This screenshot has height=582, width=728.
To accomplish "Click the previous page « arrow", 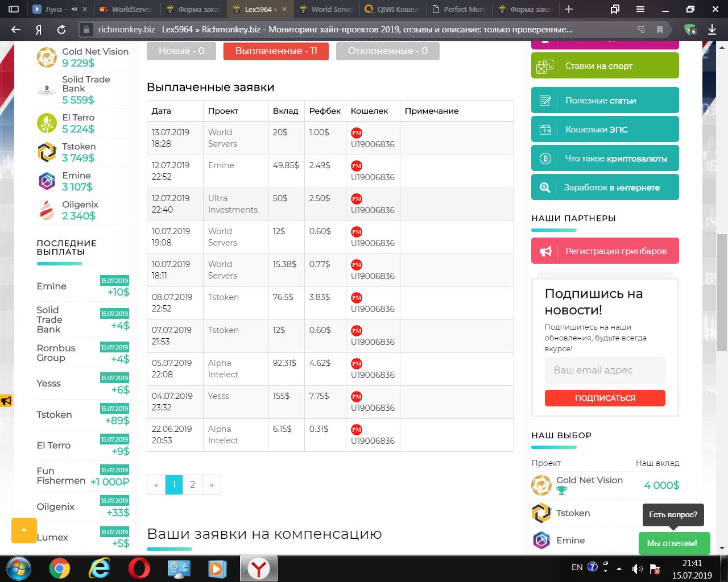I will pos(156,484).
